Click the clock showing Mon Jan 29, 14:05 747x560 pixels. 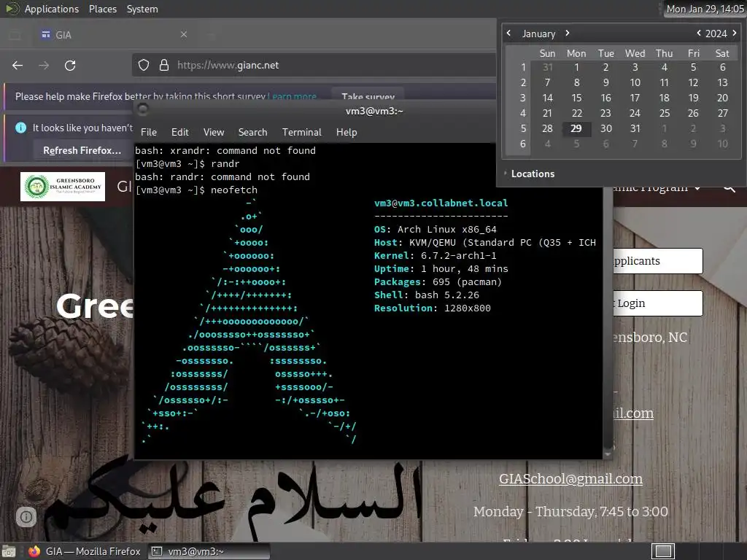[705, 9]
